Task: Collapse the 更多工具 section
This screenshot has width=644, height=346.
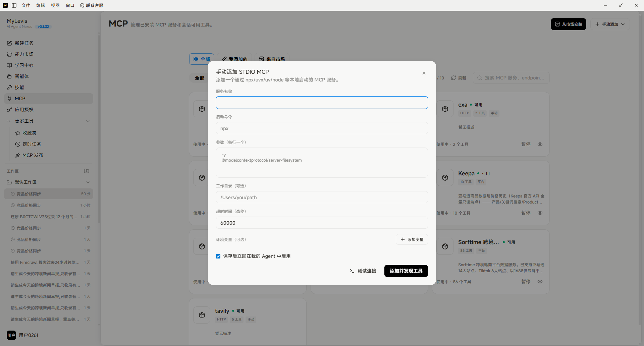Action: [x=88, y=121]
